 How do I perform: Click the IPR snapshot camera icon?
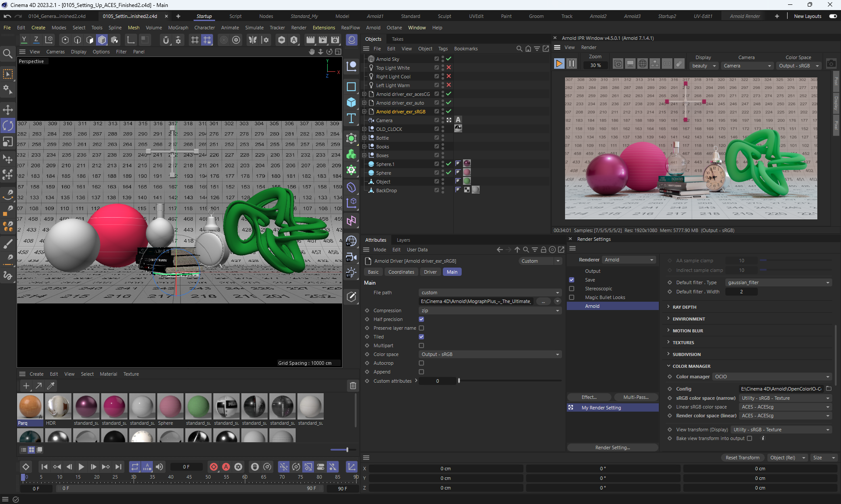tap(831, 64)
